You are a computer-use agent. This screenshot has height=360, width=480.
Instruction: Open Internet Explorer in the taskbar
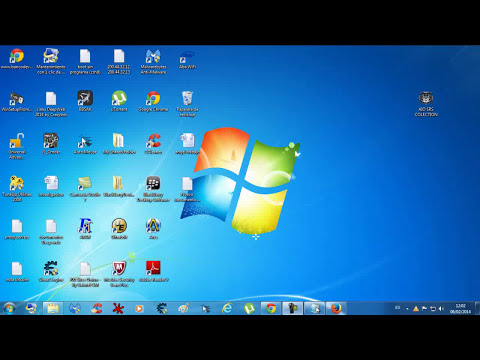pyautogui.click(x=227, y=308)
